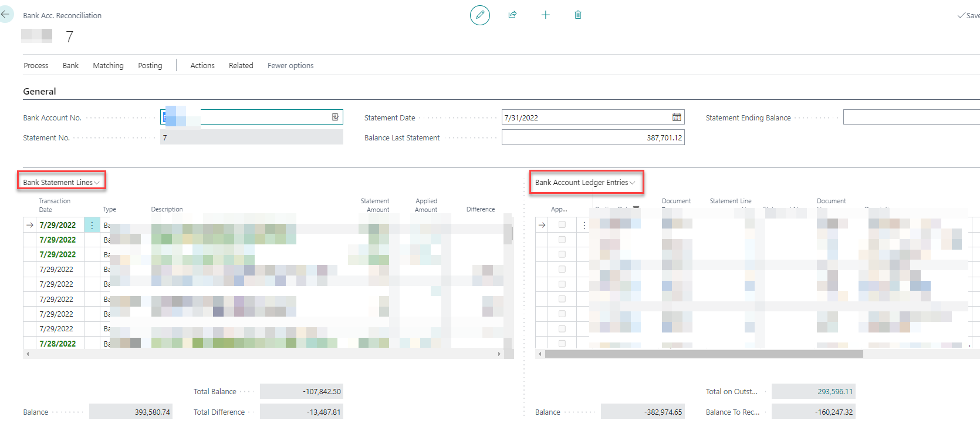Click Fewer options
The image size is (980, 430).
[x=290, y=65]
